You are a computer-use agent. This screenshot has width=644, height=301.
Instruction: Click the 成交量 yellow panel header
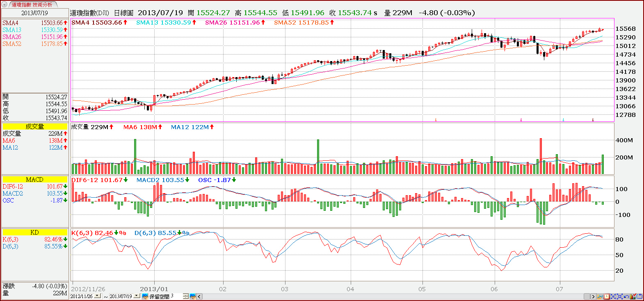(x=34, y=127)
